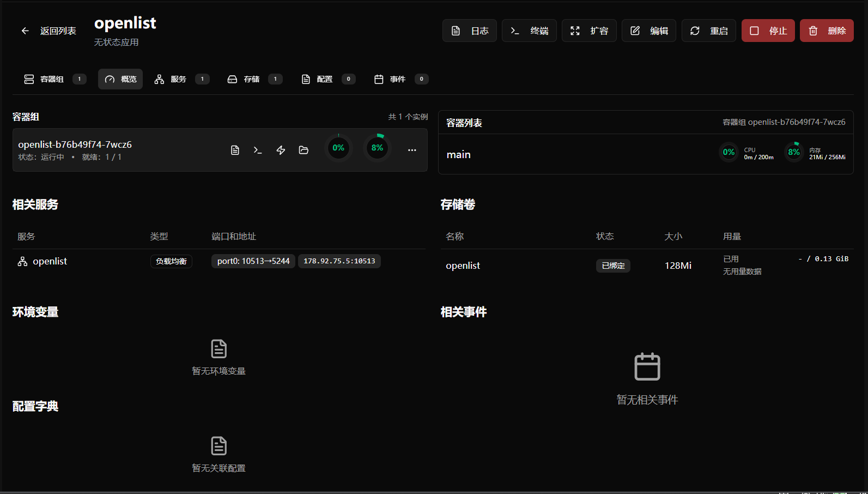868x494 pixels.
Task: Select the 概览 overview tab
Action: tap(120, 79)
